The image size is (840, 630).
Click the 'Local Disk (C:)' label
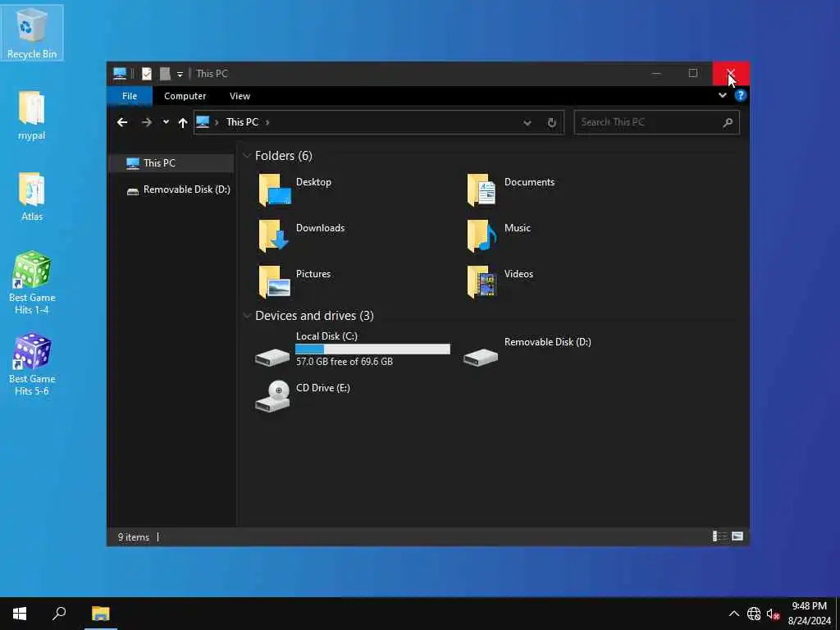(x=326, y=336)
